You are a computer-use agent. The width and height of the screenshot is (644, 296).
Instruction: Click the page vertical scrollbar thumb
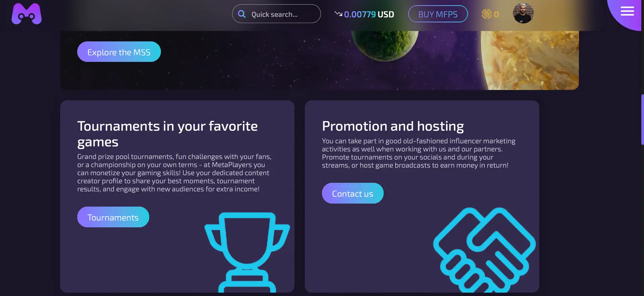tap(642, 120)
